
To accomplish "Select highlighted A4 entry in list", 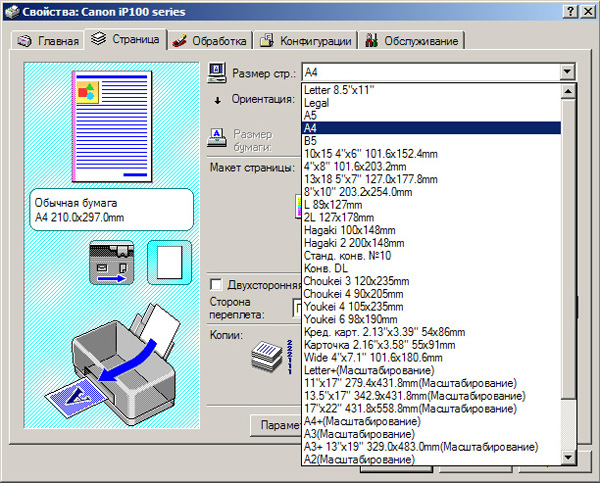I will click(431, 128).
